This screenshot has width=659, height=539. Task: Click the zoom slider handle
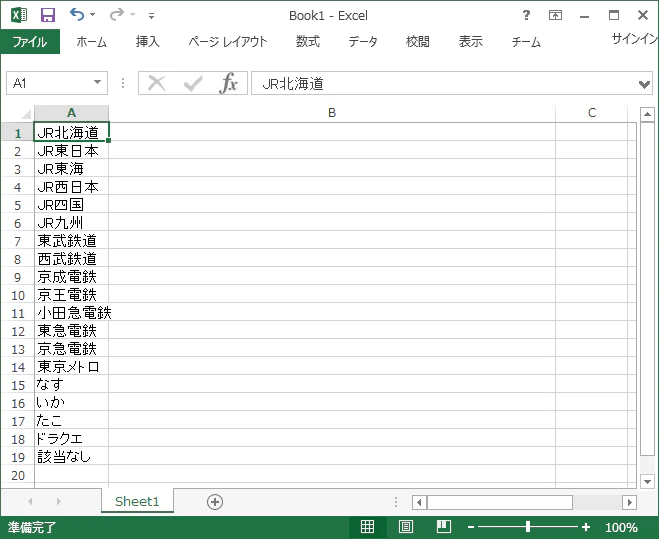(x=528, y=526)
